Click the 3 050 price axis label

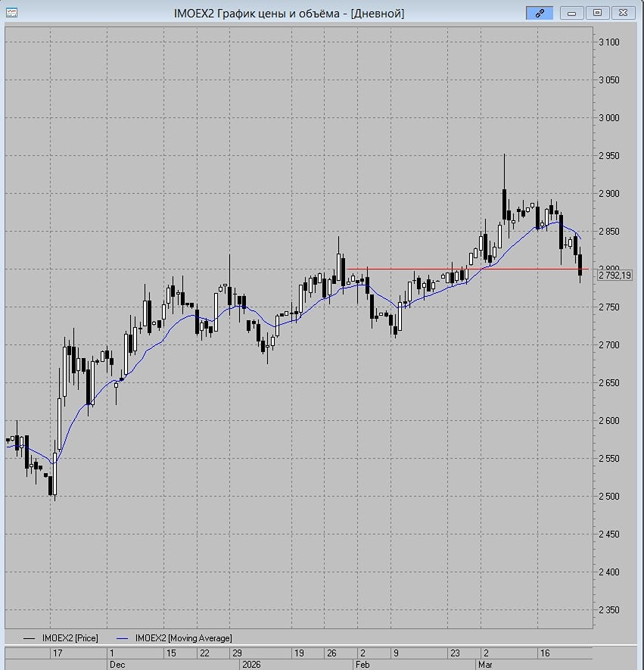pos(609,80)
